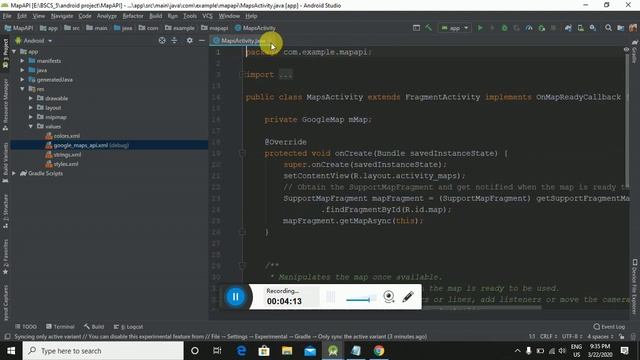Viewport: 640px width, 360px height.
Task: Open Project panel gear settings icon
Action: point(189,40)
